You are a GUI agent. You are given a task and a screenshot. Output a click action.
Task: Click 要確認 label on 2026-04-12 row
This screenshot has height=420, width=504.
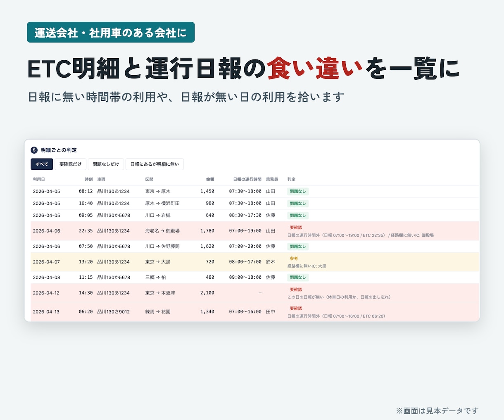click(x=296, y=289)
